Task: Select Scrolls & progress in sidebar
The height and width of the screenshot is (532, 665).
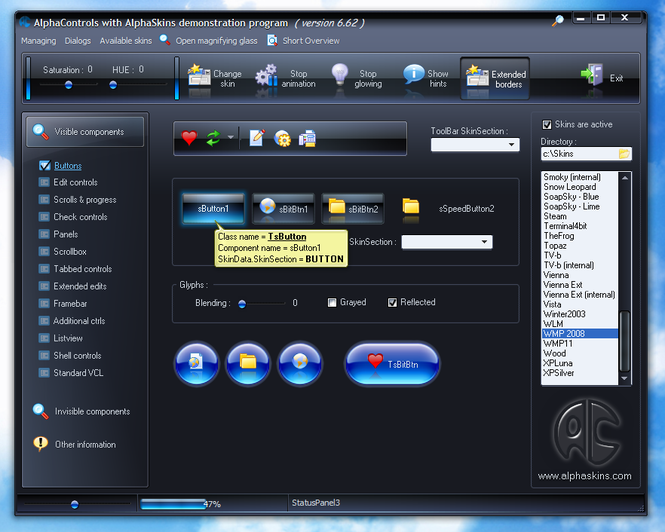Action: (x=85, y=200)
